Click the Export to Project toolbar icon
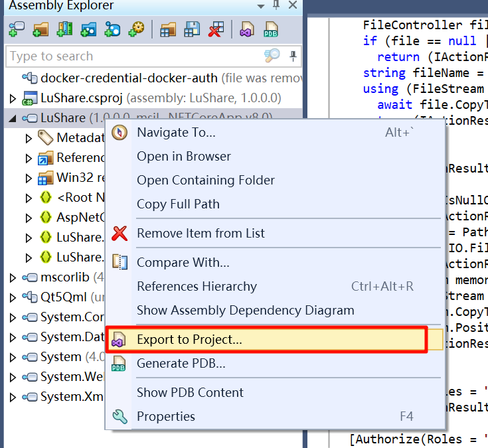The image size is (488, 448). coord(247,30)
